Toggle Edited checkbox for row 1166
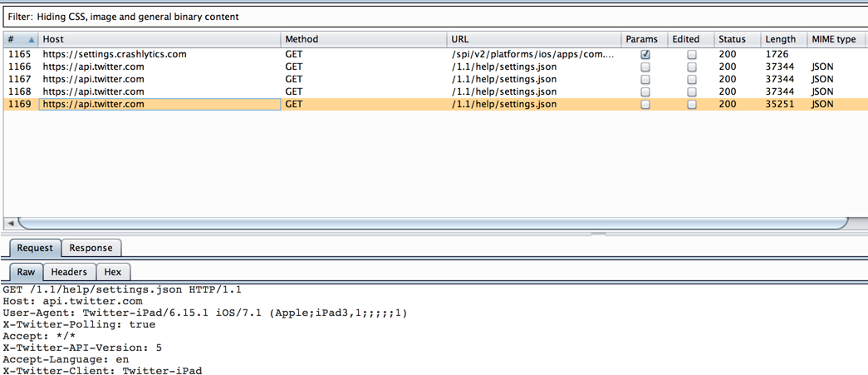This screenshot has width=868, height=375. tap(691, 67)
